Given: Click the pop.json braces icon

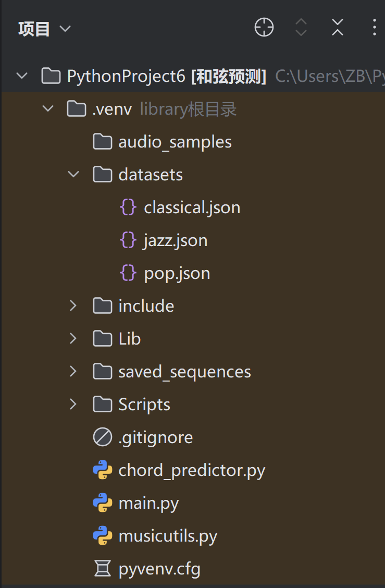Looking at the screenshot, I should [x=128, y=273].
